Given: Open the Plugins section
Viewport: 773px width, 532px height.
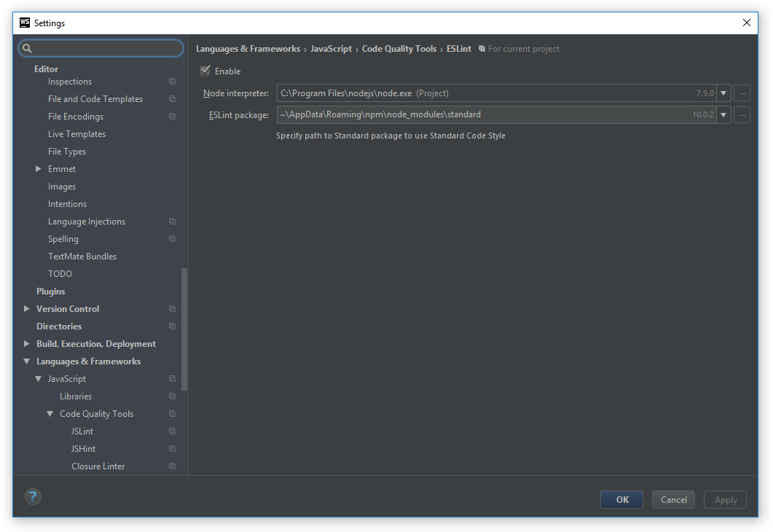Looking at the screenshot, I should (x=50, y=292).
